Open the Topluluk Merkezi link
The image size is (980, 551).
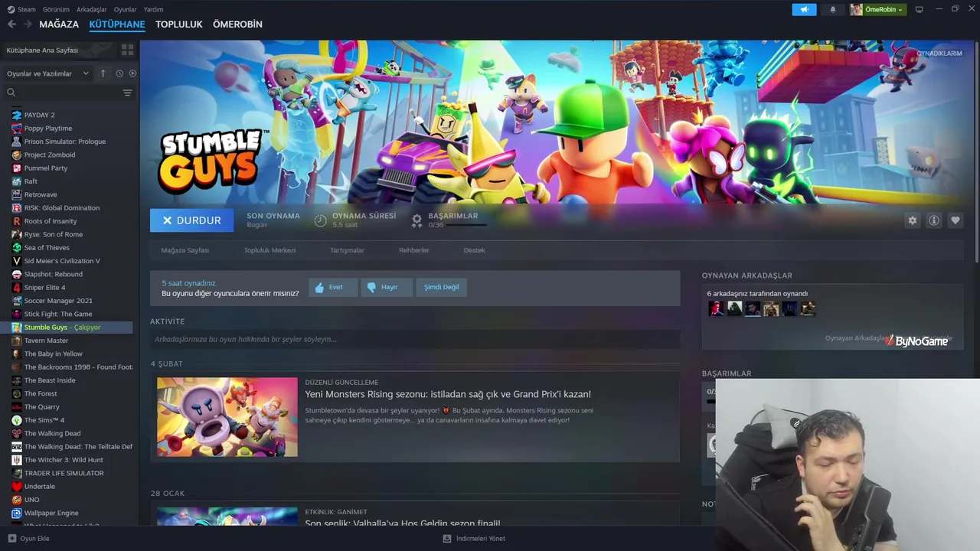click(x=269, y=250)
